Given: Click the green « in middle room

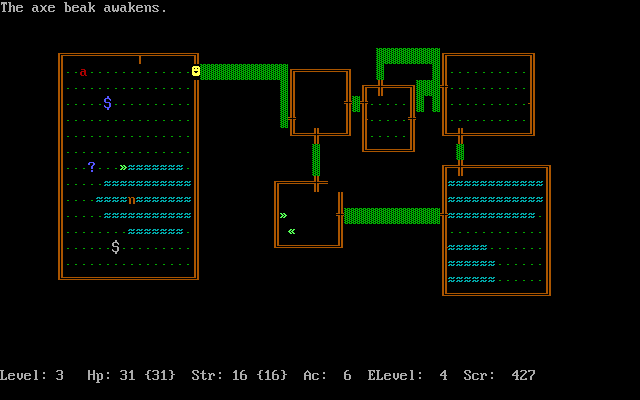Looking at the screenshot, I should tap(291, 231).
